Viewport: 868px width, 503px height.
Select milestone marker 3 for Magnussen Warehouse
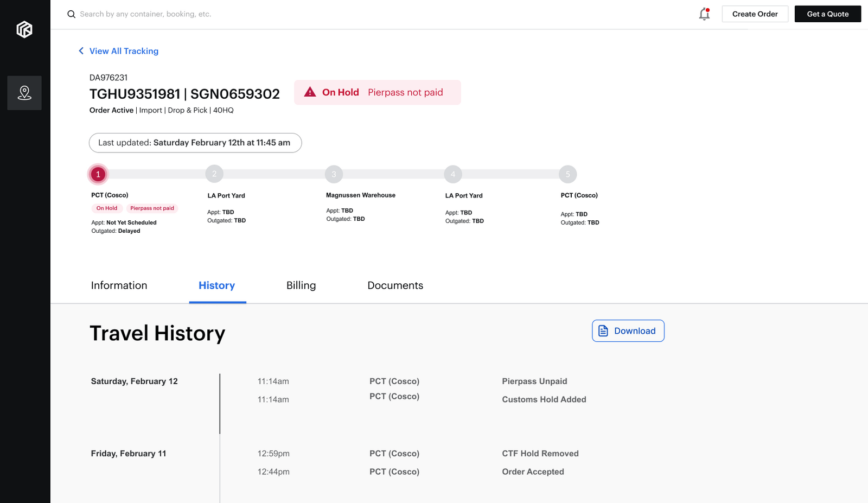(x=334, y=174)
